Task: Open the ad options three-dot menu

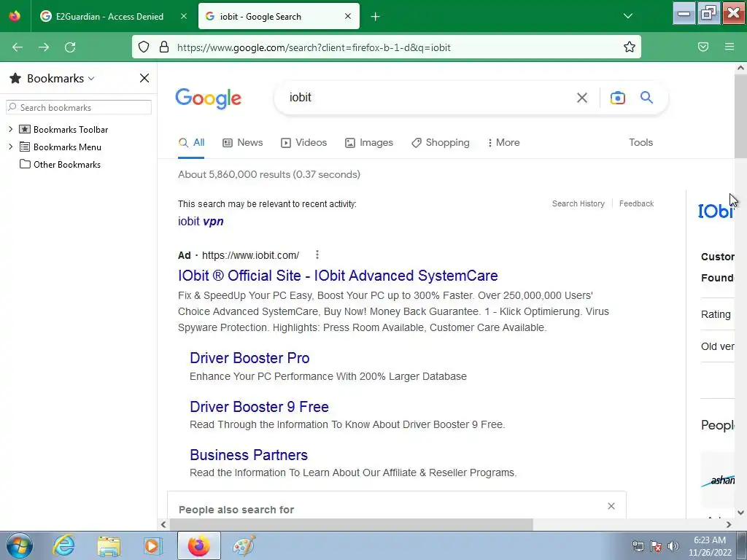Action: [317, 254]
